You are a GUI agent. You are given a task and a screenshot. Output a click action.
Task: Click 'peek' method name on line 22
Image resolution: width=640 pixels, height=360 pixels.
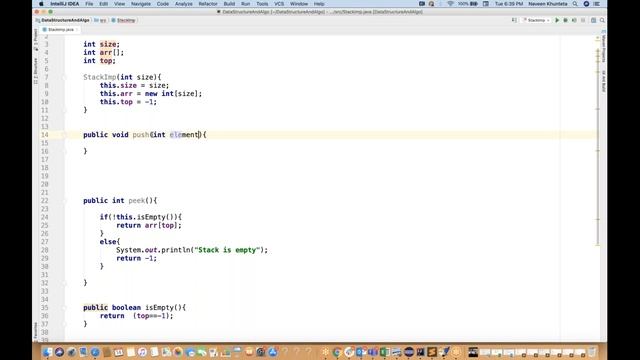coord(137,200)
